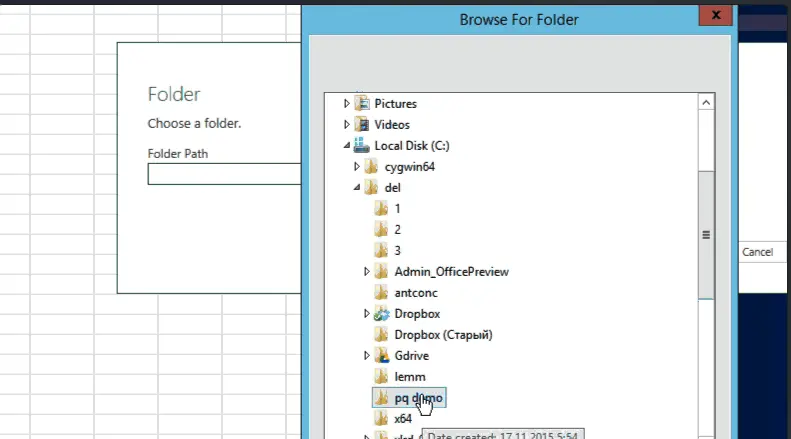The width and height of the screenshot is (791, 439).
Task: Click the scrollbar up arrow in folder tree
Action: (706, 103)
